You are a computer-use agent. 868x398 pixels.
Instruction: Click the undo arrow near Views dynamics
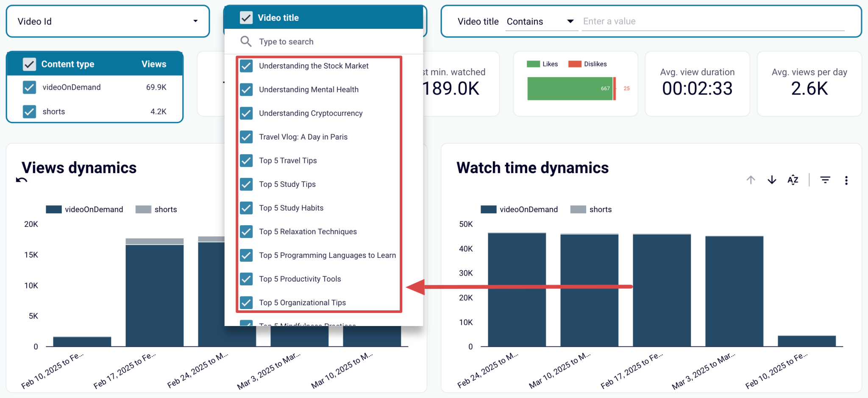tap(21, 180)
